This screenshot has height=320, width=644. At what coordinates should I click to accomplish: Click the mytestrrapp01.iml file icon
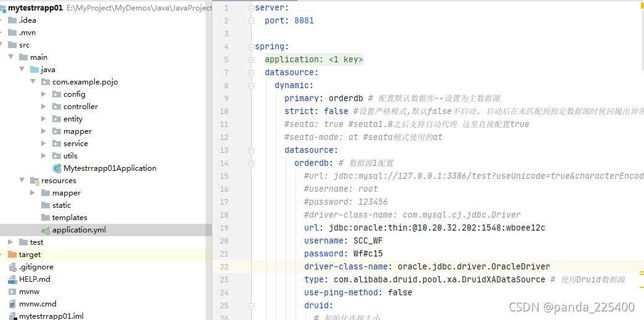pyautogui.click(x=12, y=316)
